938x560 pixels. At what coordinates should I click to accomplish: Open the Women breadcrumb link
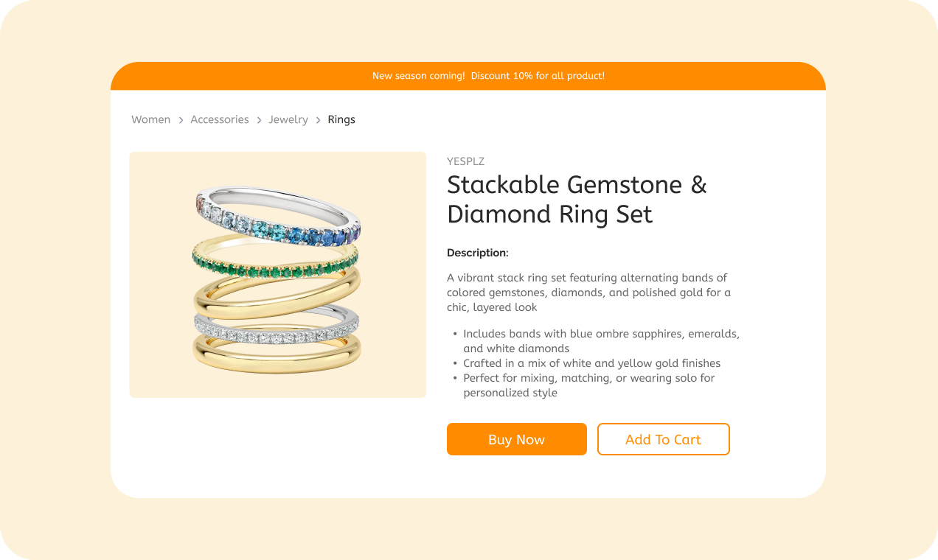tap(150, 119)
